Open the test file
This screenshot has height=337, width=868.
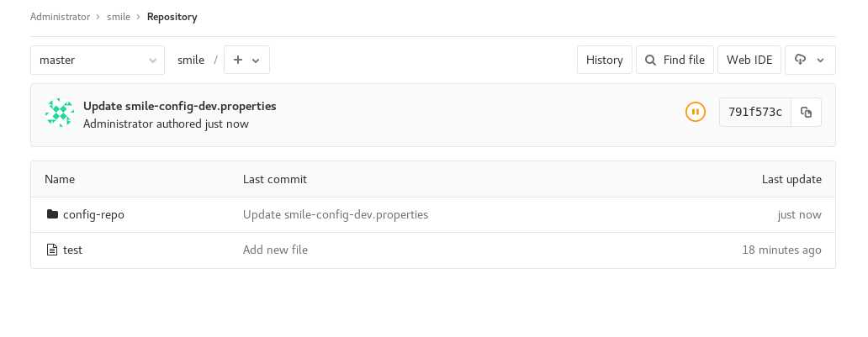(x=72, y=250)
